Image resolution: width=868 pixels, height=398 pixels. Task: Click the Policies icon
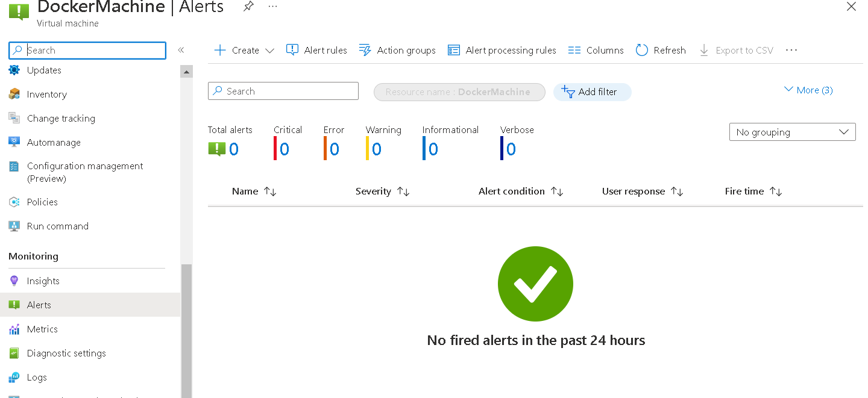[14, 202]
